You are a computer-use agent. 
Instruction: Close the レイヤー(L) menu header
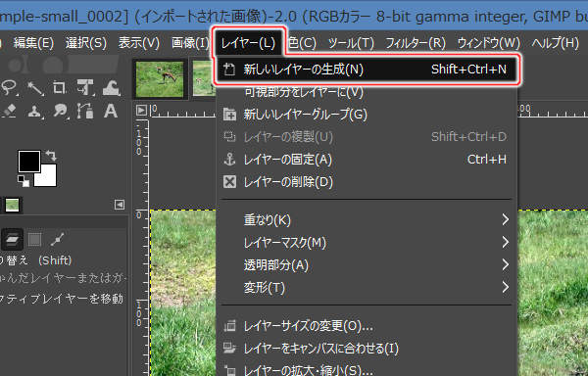pos(248,43)
